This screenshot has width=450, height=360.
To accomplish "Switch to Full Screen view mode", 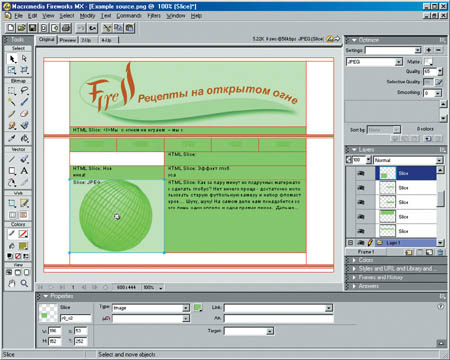I will [x=26, y=272].
